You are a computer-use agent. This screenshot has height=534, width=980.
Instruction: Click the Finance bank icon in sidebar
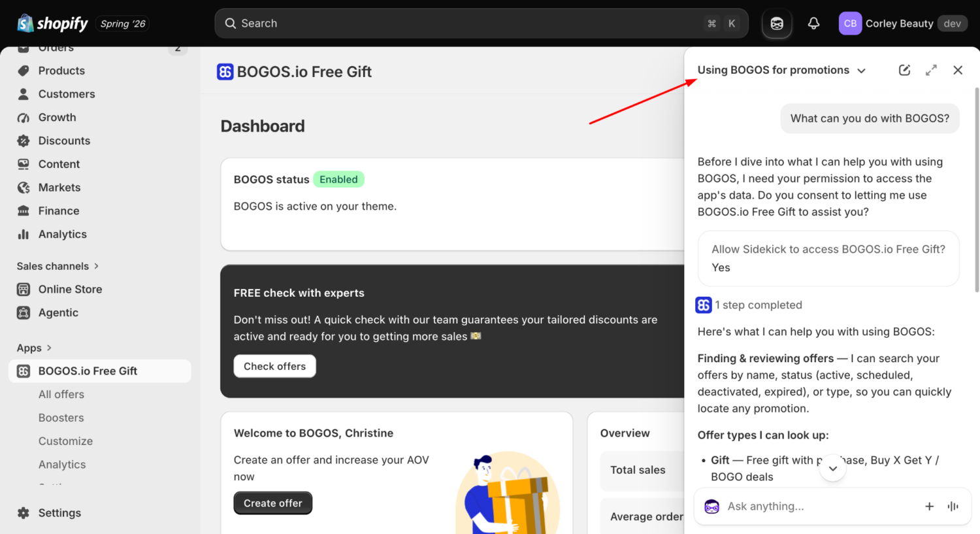24,210
